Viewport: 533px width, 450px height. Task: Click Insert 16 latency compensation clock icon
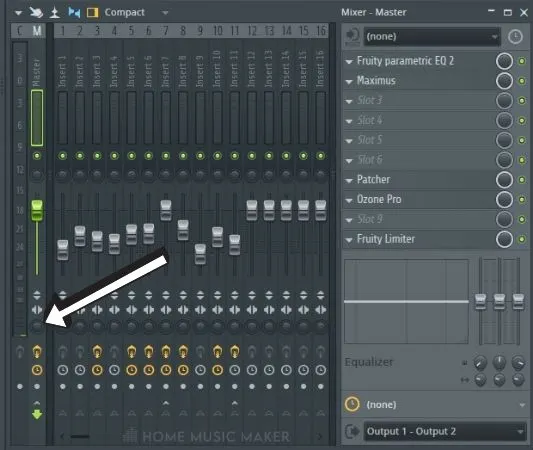tap(321, 370)
